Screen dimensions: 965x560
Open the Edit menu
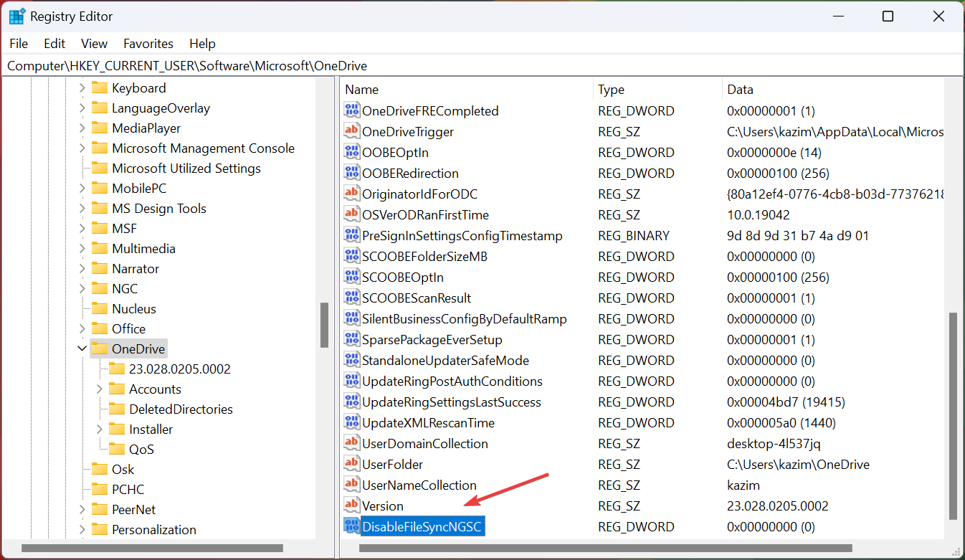click(x=54, y=44)
